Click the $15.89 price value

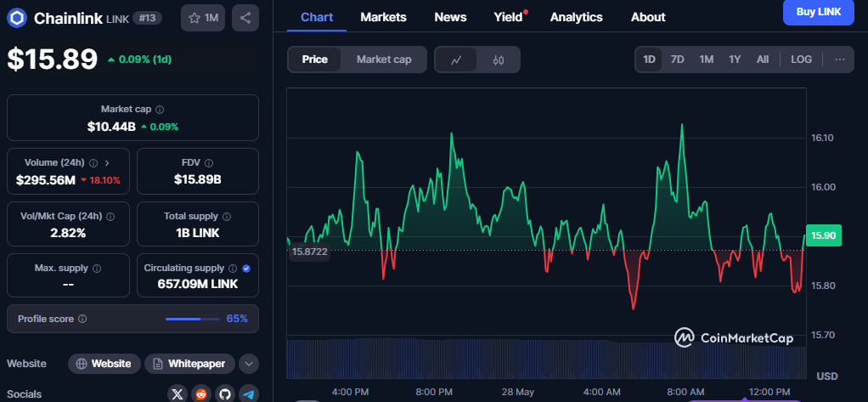(52, 59)
